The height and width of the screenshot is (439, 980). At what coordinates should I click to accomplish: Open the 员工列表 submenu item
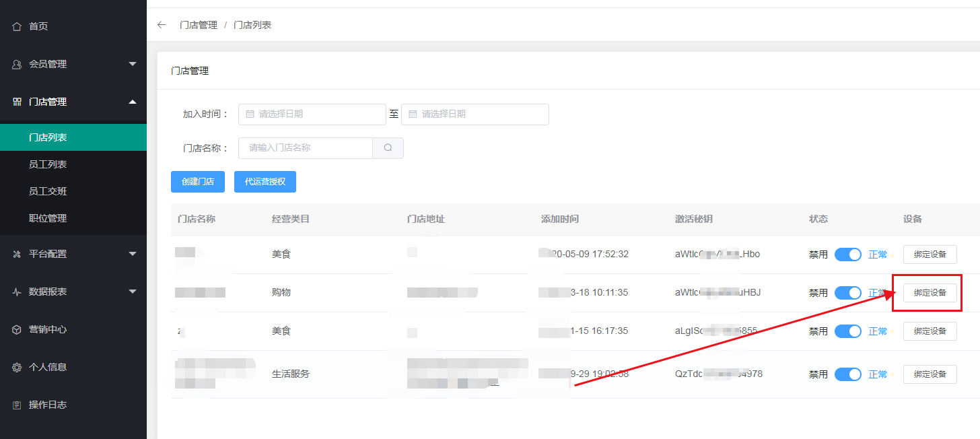pos(73,164)
